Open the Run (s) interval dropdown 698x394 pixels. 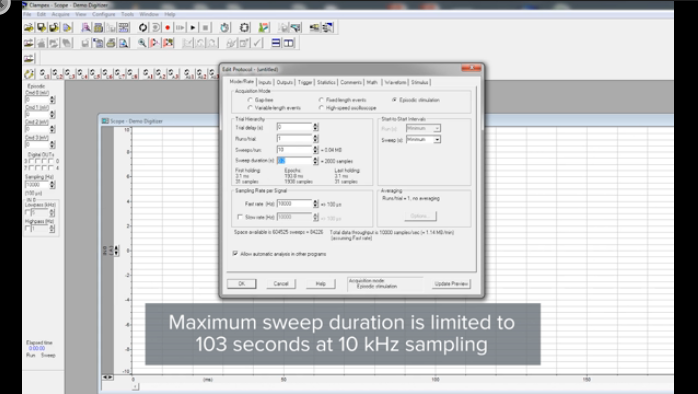point(437,128)
